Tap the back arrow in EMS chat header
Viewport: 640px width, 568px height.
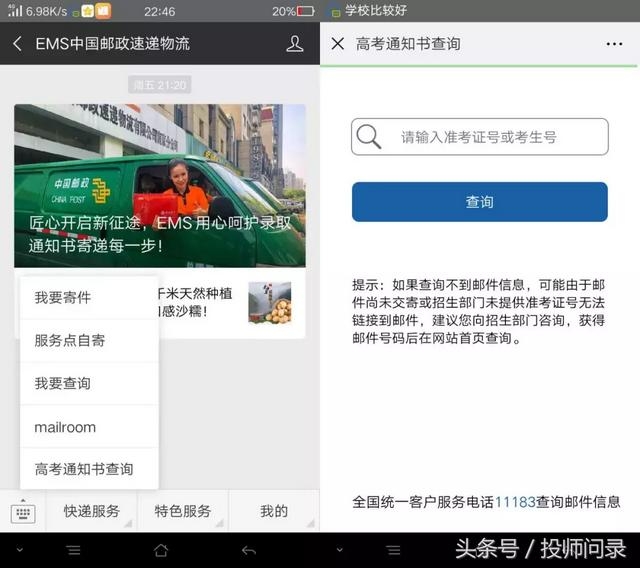click(17, 43)
